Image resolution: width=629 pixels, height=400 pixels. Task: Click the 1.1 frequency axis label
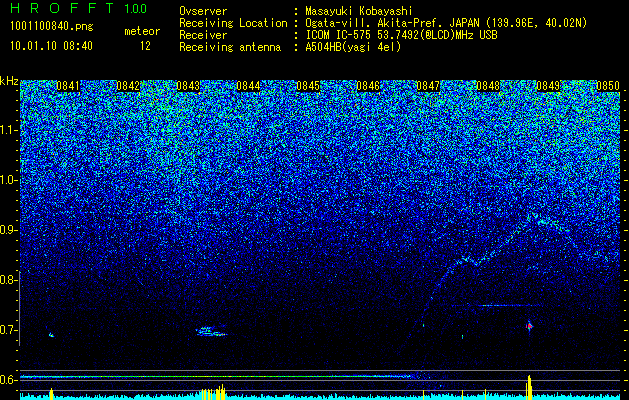(x=8, y=130)
